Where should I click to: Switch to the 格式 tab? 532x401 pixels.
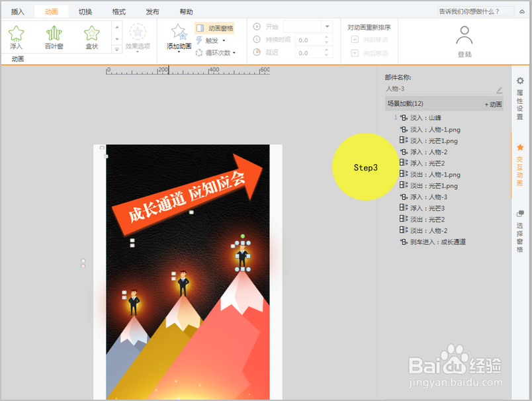point(118,12)
